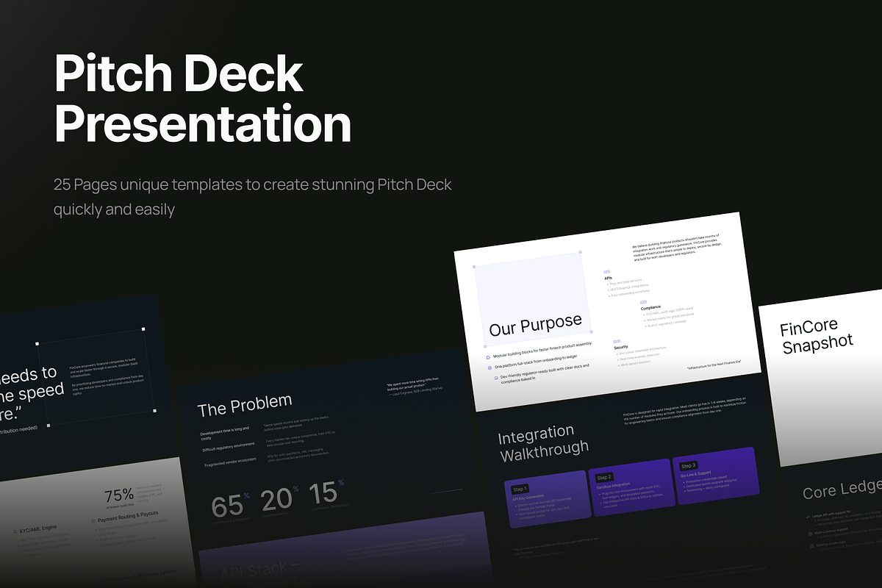Viewport: 882px width, 588px height.
Task: Click the '75%' statistic
Action: 118,495
